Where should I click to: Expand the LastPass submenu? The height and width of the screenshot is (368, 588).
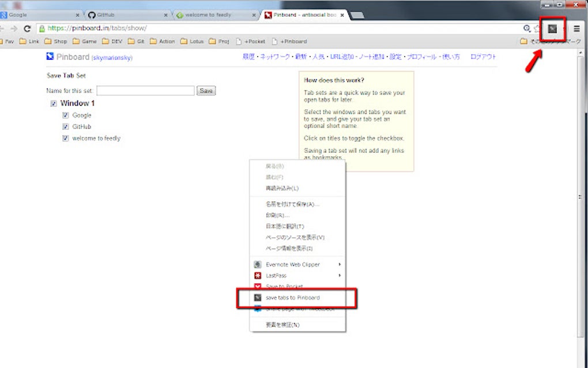340,275
